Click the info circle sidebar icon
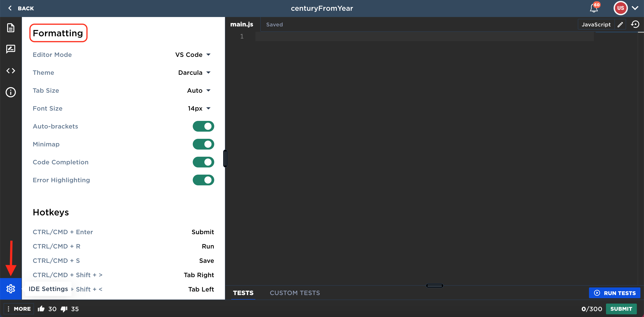Screen dimensions: 644x317 tap(11, 92)
